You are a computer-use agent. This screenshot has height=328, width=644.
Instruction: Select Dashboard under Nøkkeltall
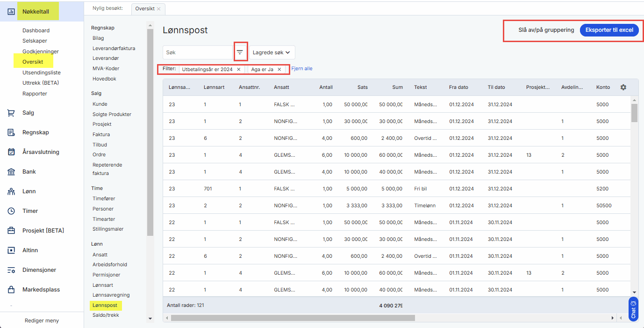[36, 30]
